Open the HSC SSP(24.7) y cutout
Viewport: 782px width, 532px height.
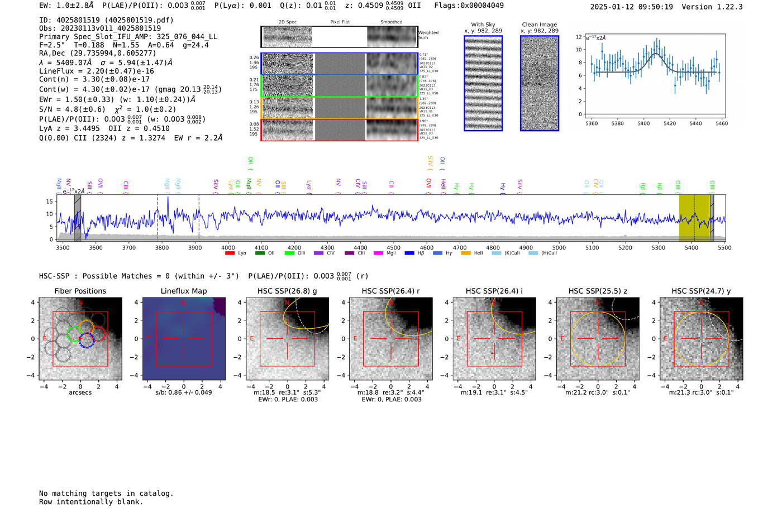click(702, 338)
